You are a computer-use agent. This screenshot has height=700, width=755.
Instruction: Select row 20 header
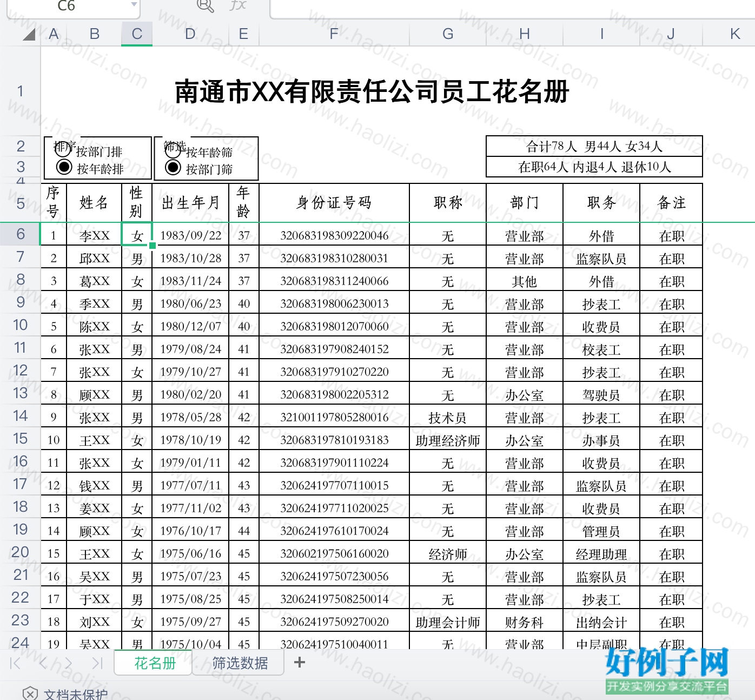coord(20,552)
